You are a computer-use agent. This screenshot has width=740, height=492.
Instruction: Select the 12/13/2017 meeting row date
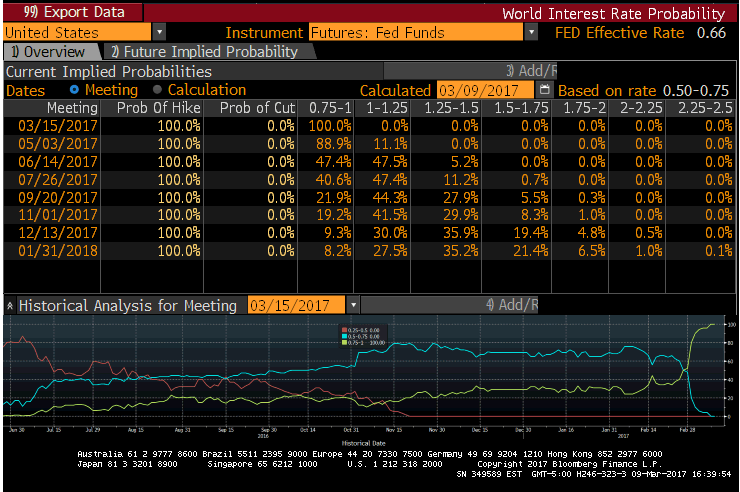coord(58,233)
